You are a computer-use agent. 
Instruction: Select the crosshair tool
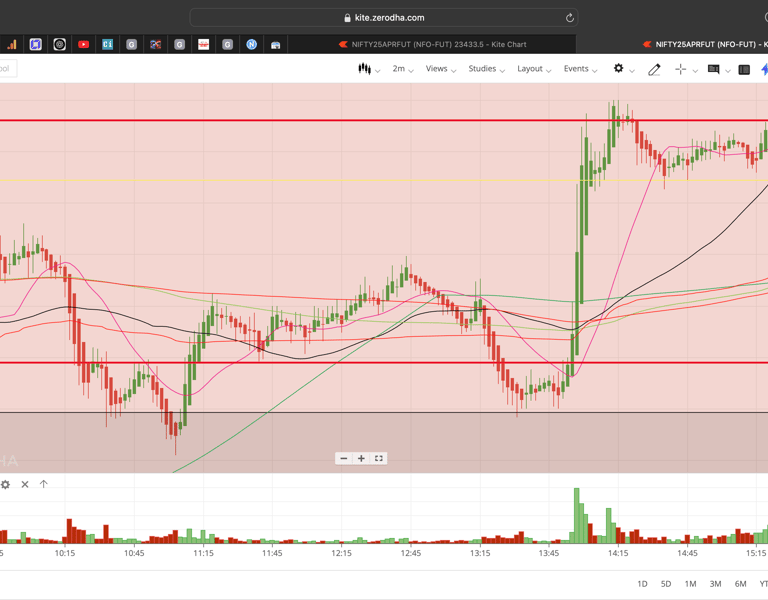[x=680, y=70]
